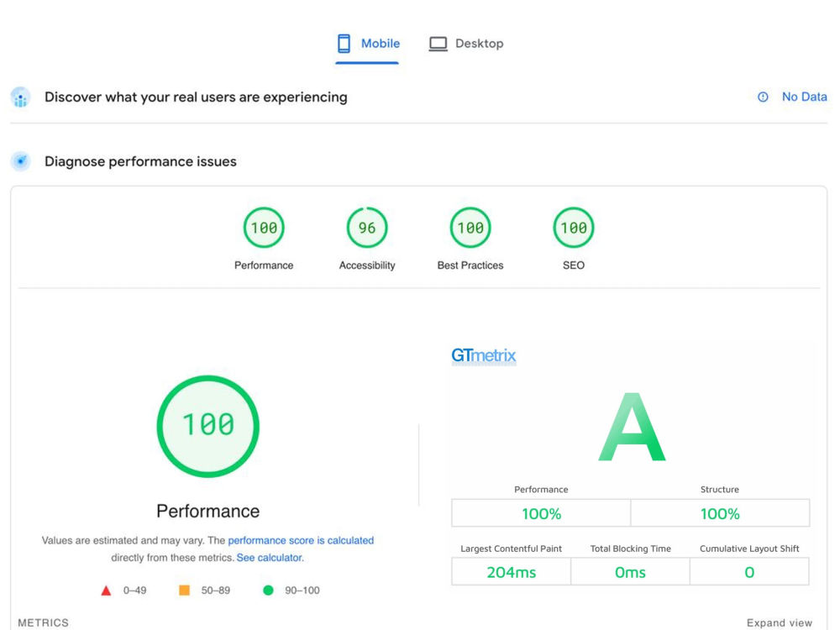This screenshot has width=840, height=630.
Task: Select the Accessibility 96 score gauge
Action: [x=367, y=228]
